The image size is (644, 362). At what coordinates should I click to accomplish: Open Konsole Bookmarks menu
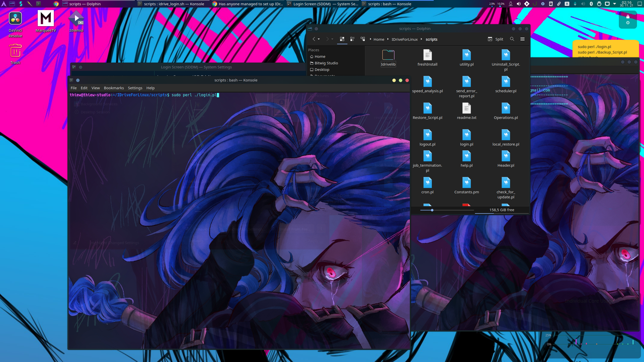[x=114, y=88]
